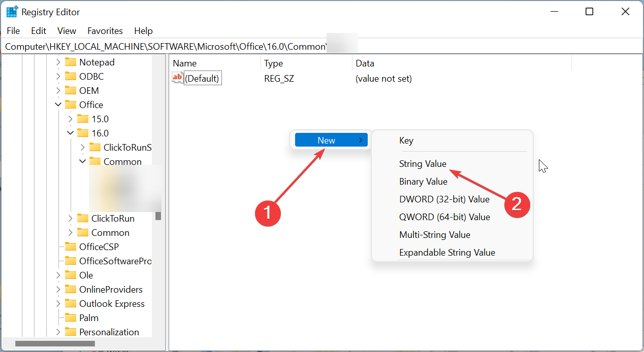
Task: Click the ClickToRun folder icon
Action: pos(83,218)
